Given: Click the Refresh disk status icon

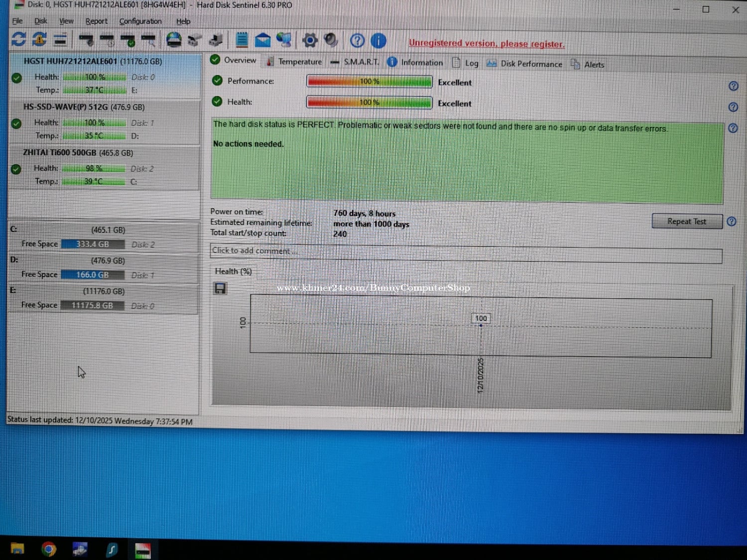Looking at the screenshot, I should point(18,39).
